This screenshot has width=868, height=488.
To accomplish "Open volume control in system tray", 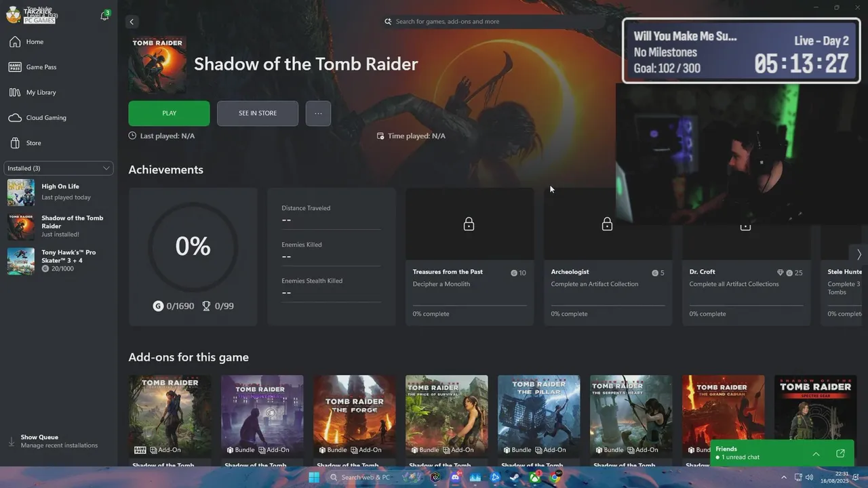I will click(x=809, y=477).
